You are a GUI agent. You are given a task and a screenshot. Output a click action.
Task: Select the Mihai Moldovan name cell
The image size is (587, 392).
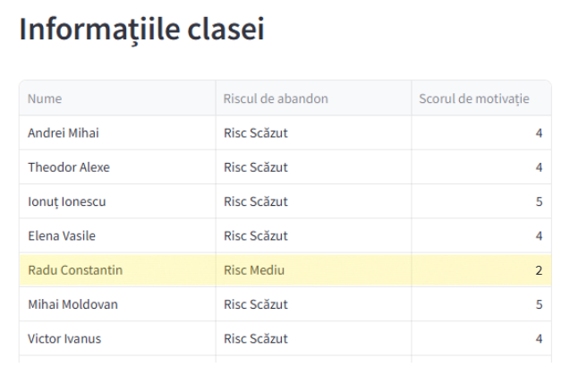pos(72,304)
